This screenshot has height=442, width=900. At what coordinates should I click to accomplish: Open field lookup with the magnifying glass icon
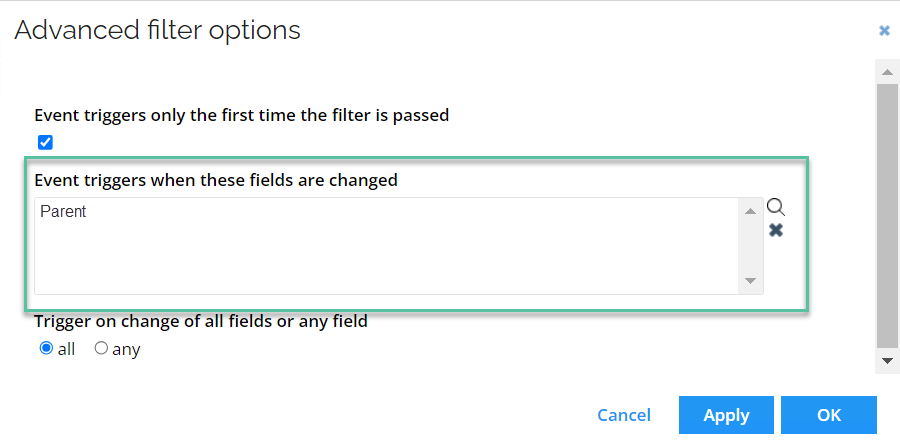point(776,207)
